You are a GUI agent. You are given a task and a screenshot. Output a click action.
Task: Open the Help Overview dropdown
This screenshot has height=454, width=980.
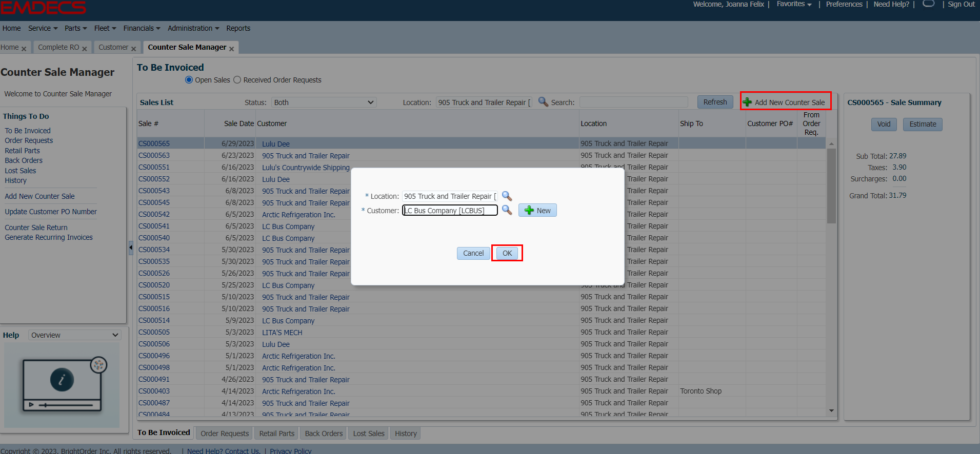[x=74, y=335]
